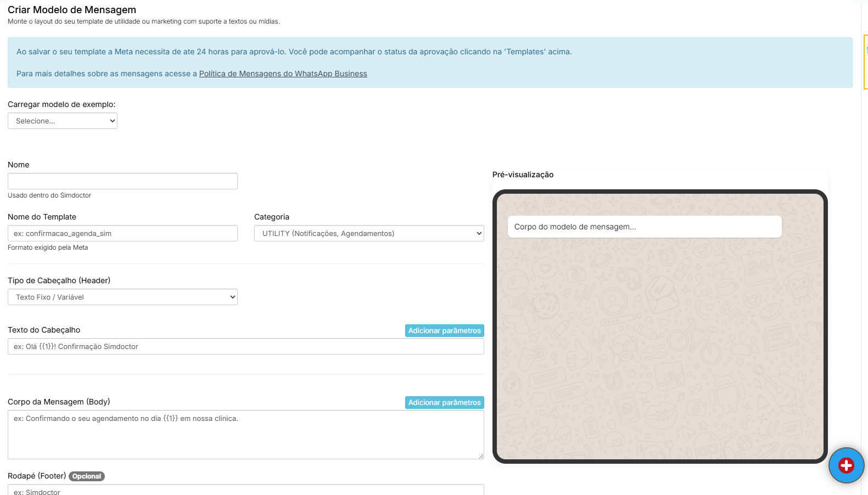Open the Carregar modelo de exemplo dropdown
Image resolution: width=868 pixels, height=495 pixels.
click(x=63, y=121)
